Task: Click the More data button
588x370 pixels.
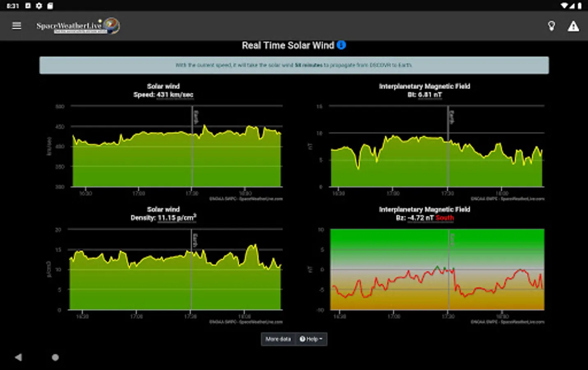Action: [278, 339]
